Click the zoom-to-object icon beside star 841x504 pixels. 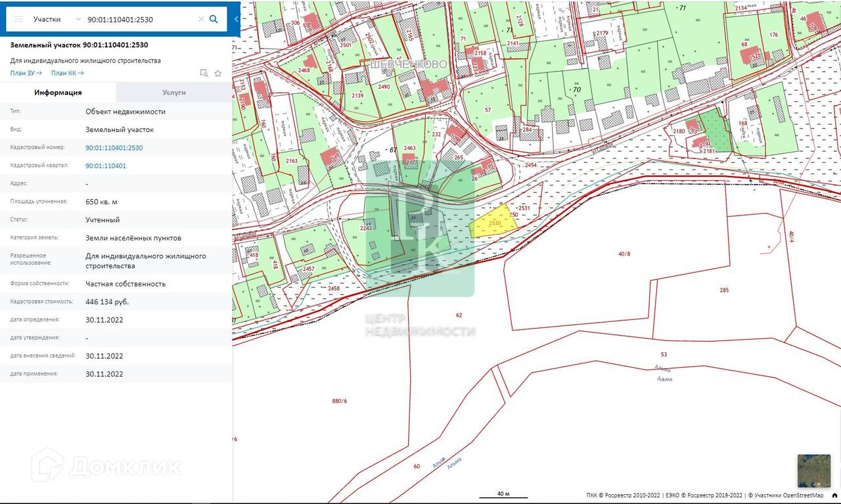tap(204, 73)
